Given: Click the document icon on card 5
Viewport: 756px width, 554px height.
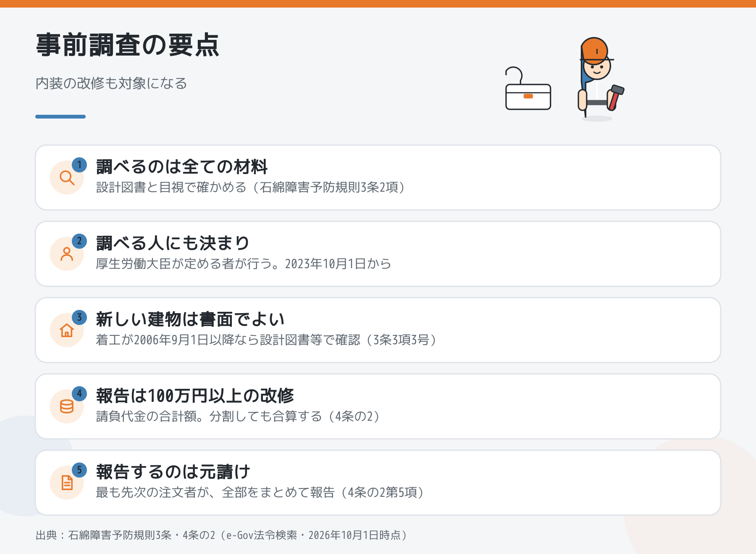Looking at the screenshot, I should (x=67, y=483).
